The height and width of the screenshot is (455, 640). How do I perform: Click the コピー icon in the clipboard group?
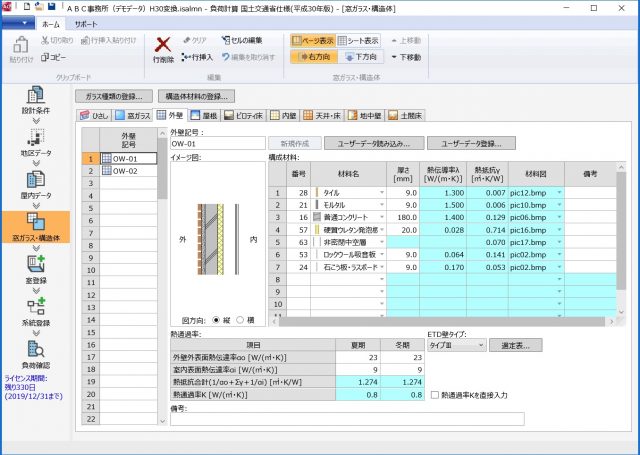click(x=53, y=58)
